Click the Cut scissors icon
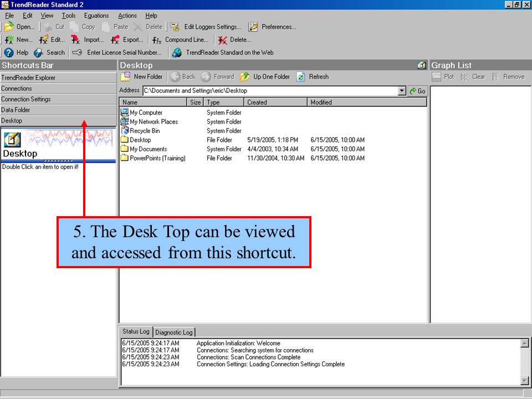 (x=48, y=27)
